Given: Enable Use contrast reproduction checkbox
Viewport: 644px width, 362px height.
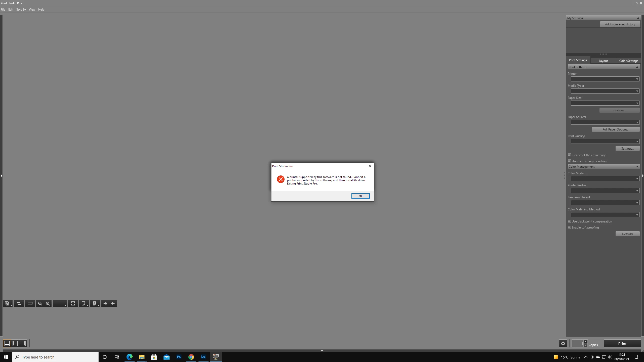Looking at the screenshot, I should click(569, 161).
